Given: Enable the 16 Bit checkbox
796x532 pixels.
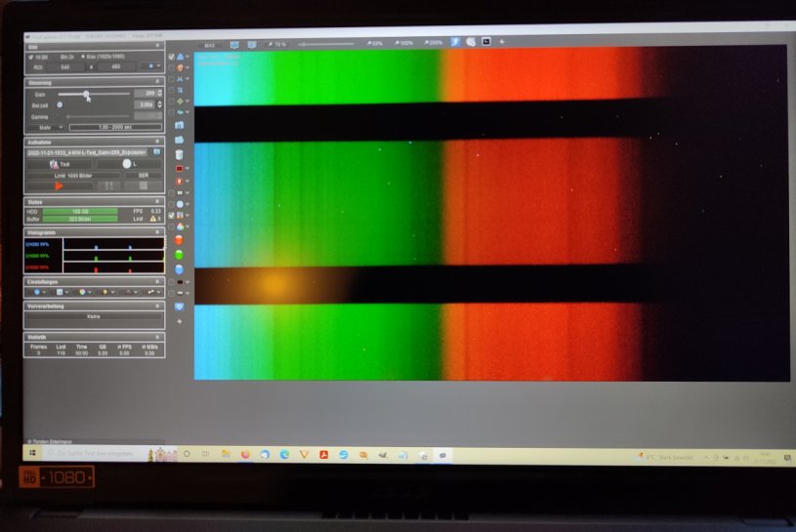Looking at the screenshot, I should tap(30, 58).
